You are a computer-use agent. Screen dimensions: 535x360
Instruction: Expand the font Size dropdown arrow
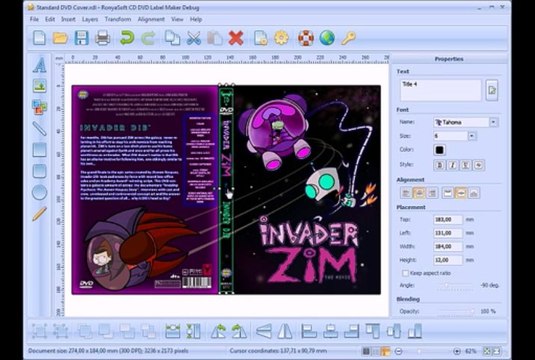tap(472, 136)
